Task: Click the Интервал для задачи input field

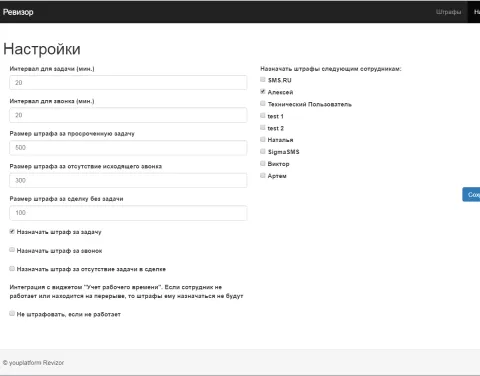Action: click(x=128, y=82)
